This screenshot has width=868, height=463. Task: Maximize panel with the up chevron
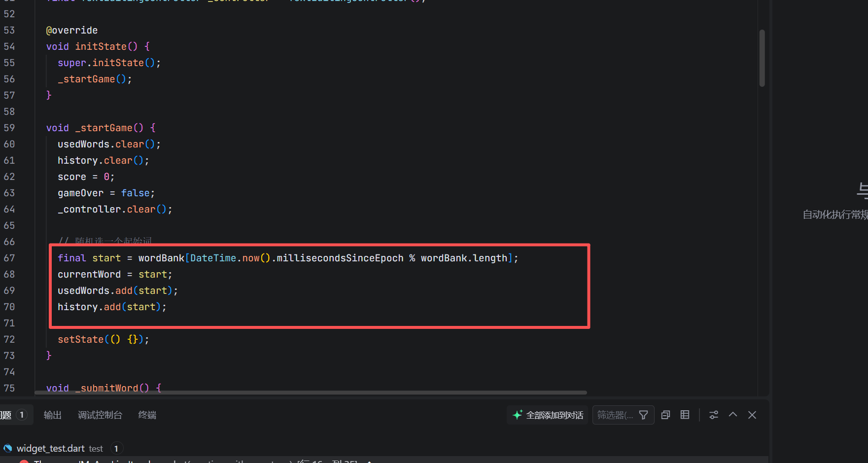tap(733, 415)
